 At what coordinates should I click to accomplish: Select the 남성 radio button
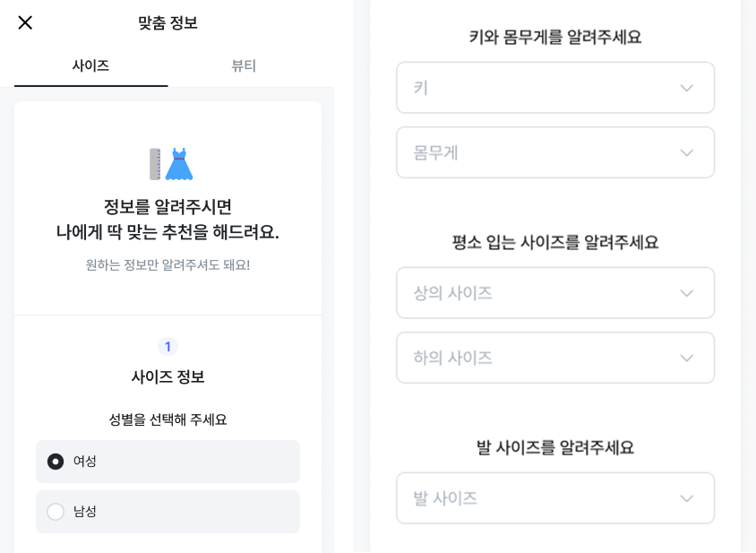(x=56, y=512)
